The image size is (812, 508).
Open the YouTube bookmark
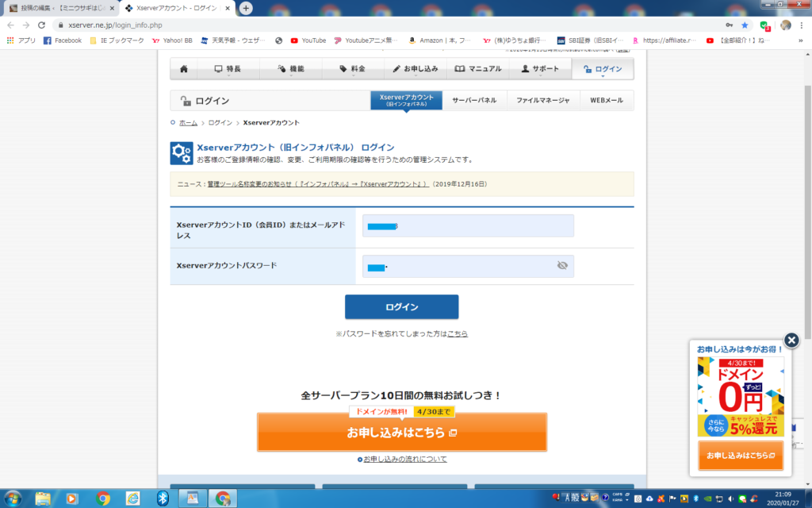point(308,40)
